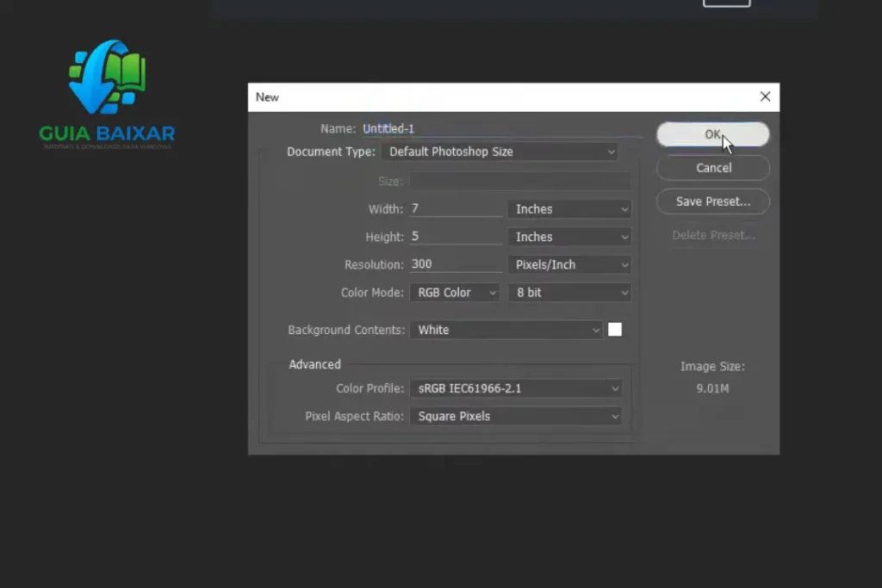Open the 8 bit depth dropdown
Screen dimensions: 882x588
[x=569, y=293]
